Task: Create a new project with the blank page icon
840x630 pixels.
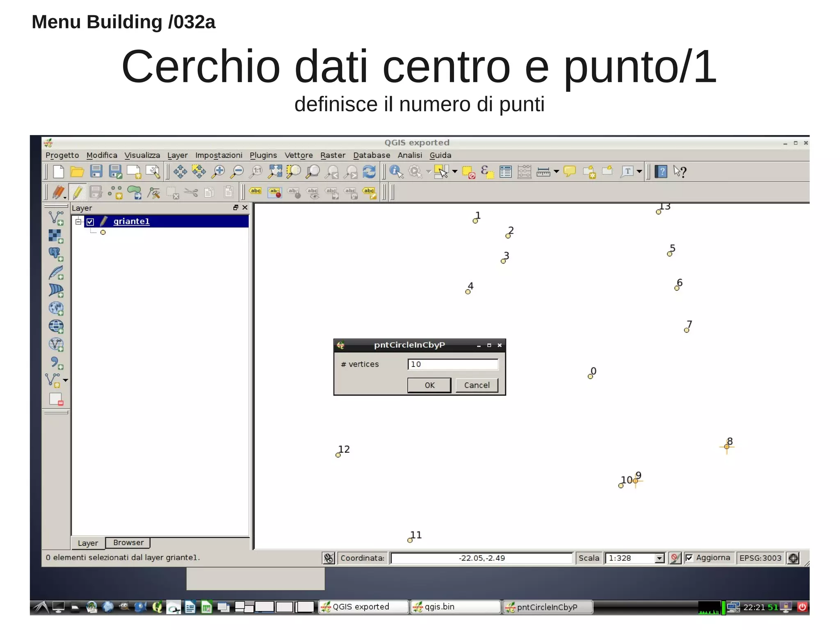Action: click(x=58, y=172)
